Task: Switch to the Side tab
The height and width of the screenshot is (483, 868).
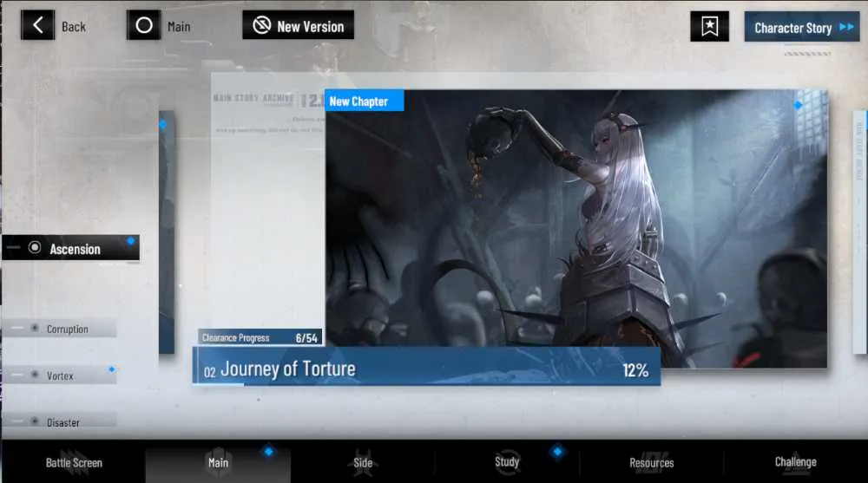Action: pos(363,462)
